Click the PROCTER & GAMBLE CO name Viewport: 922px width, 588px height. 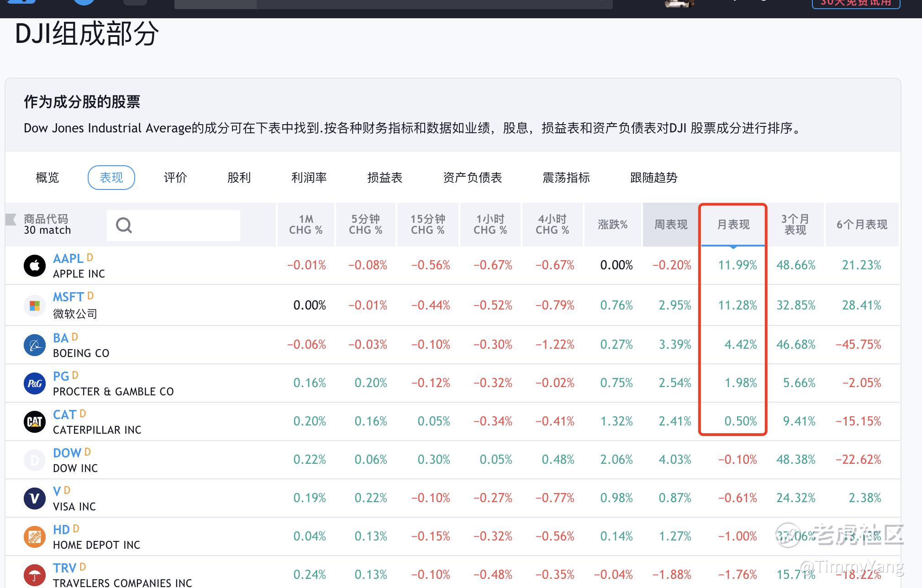pyautogui.click(x=113, y=392)
